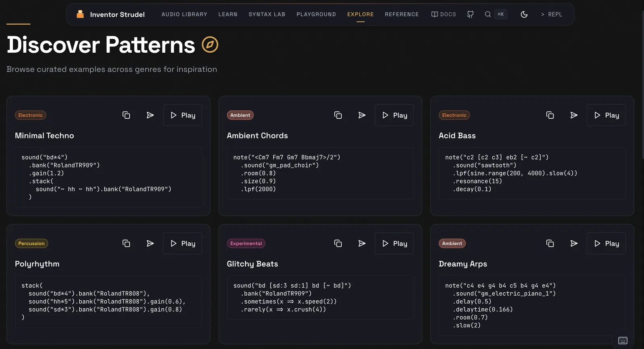Copy the Polyrhythm code

click(126, 244)
